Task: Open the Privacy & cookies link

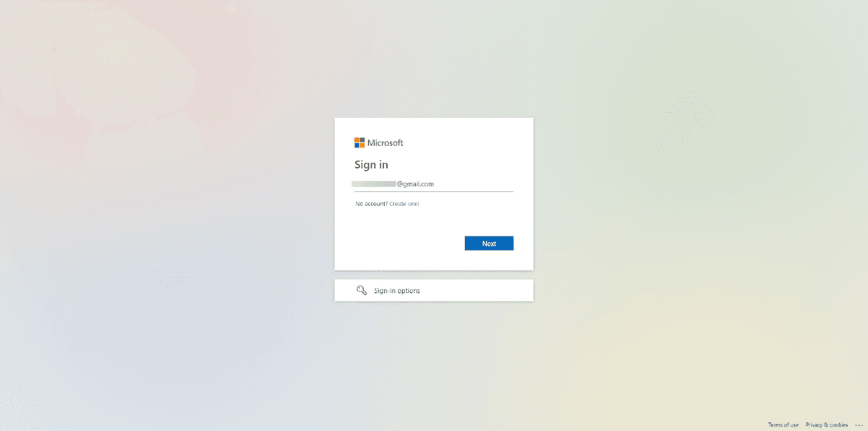Action: [x=827, y=425]
